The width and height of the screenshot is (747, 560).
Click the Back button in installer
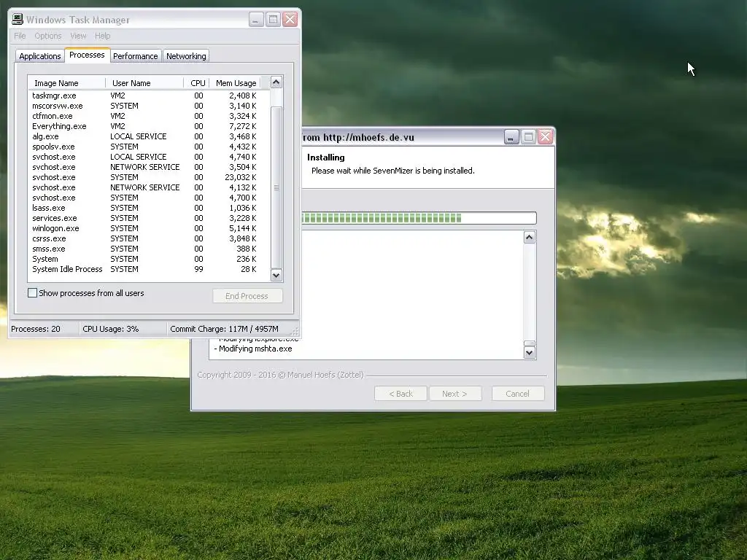pyautogui.click(x=400, y=394)
